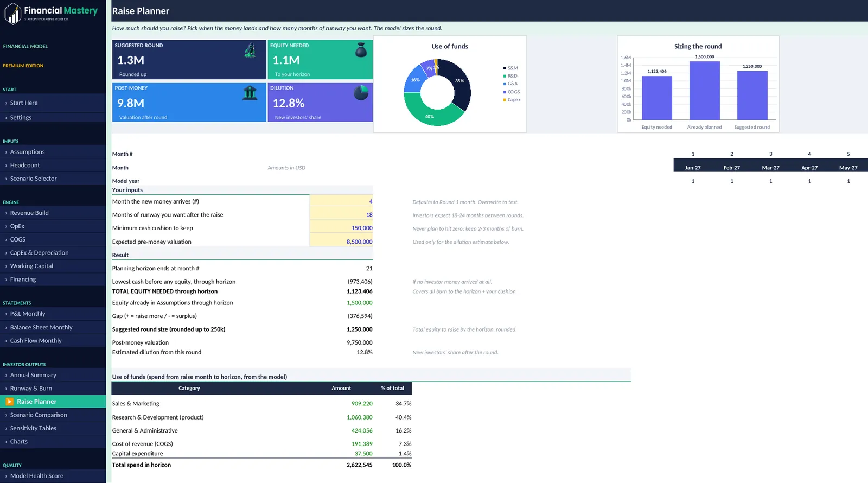868x483 pixels.
Task: Edit the month new money arrives input
Action: [x=341, y=201]
